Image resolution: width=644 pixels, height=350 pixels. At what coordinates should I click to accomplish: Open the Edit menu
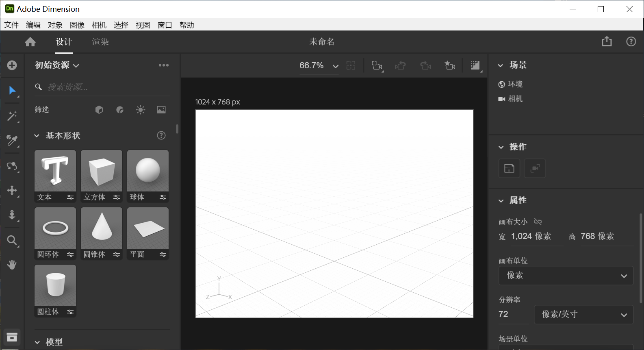pos(33,25)
